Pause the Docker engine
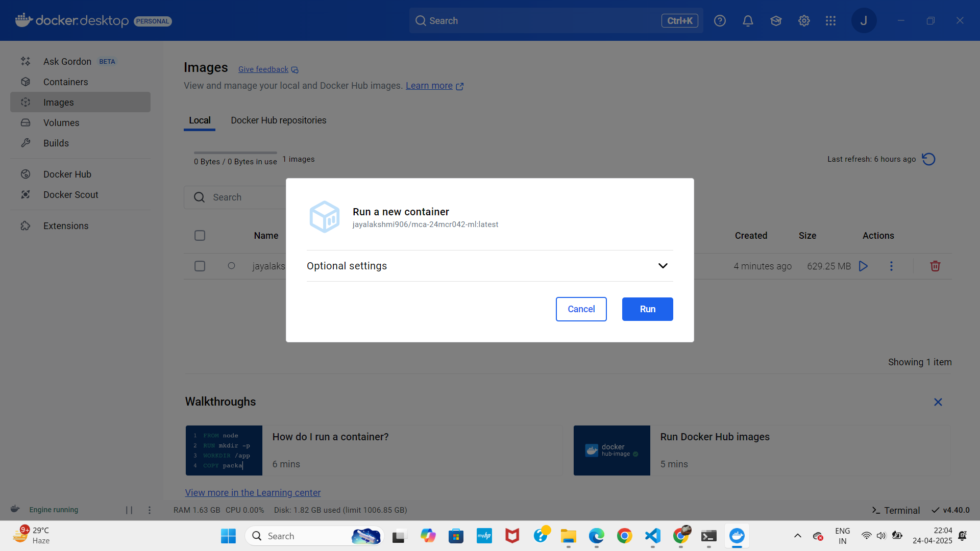Image resolution: width=980 pixels, height=551 pixels. (x=129, y=510)
